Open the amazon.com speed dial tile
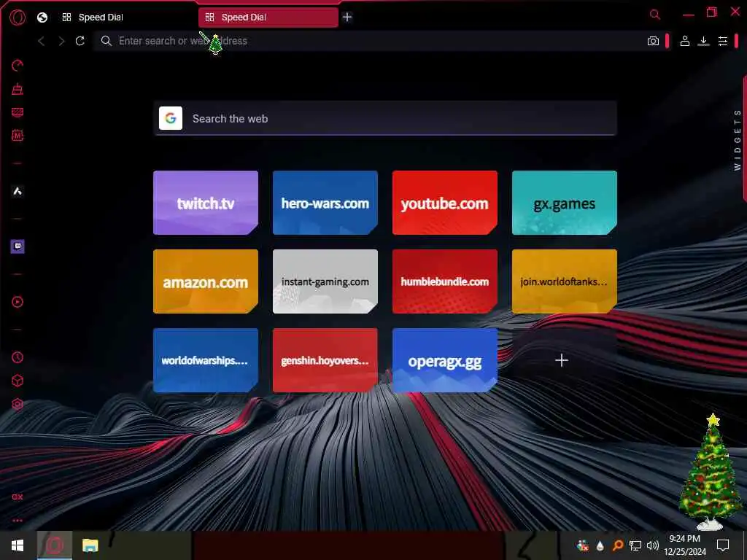The height and width of the screenshot is (560, 747). click(x=205, y=281)
